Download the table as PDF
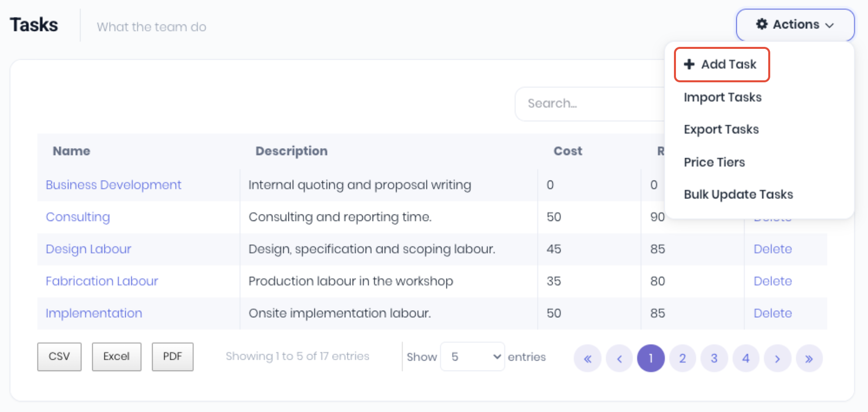 173,357
